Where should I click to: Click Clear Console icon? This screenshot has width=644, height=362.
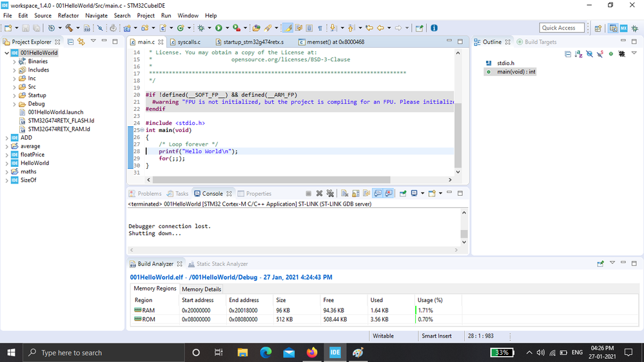pyautogui.click(x=345, y=193)
